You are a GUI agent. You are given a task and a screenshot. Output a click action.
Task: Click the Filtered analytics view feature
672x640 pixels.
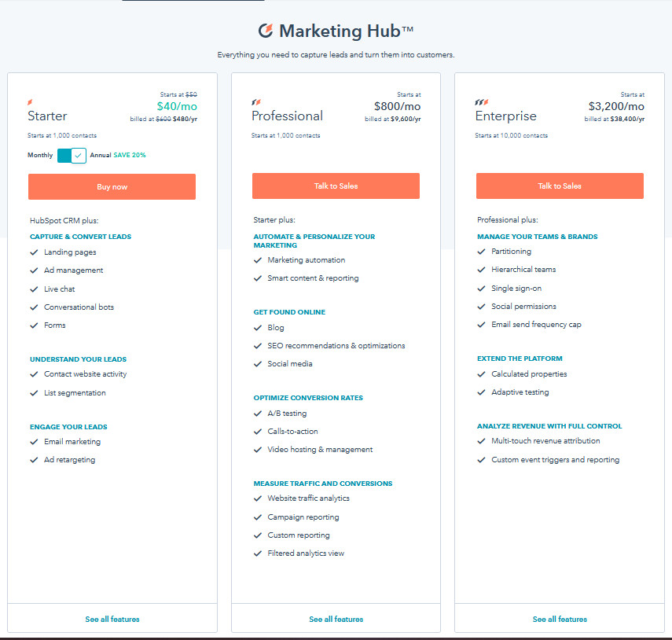coord(306,553)
